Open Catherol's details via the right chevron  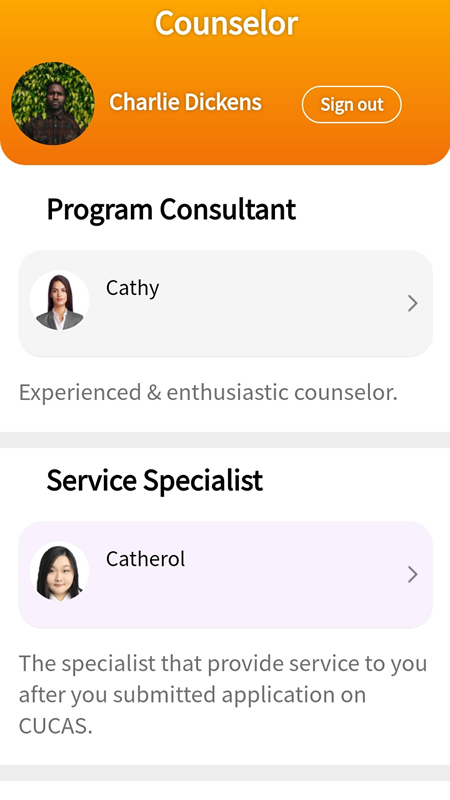point(413,574)
